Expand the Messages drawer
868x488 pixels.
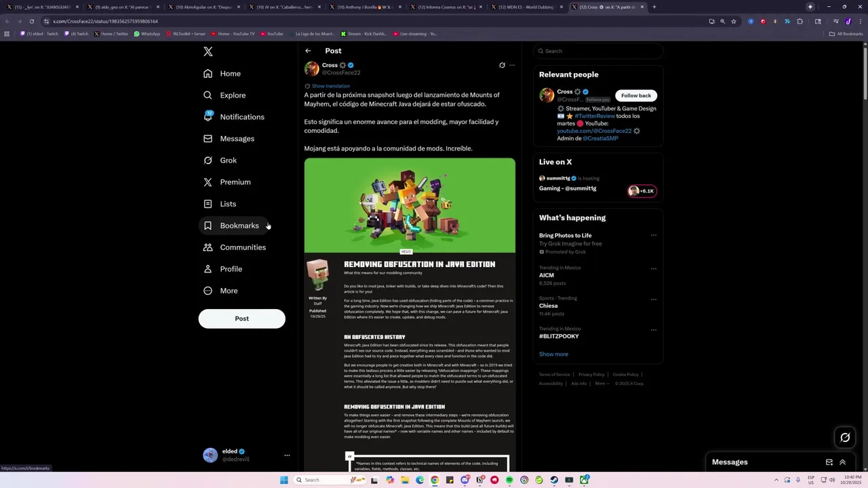(843, 462)
